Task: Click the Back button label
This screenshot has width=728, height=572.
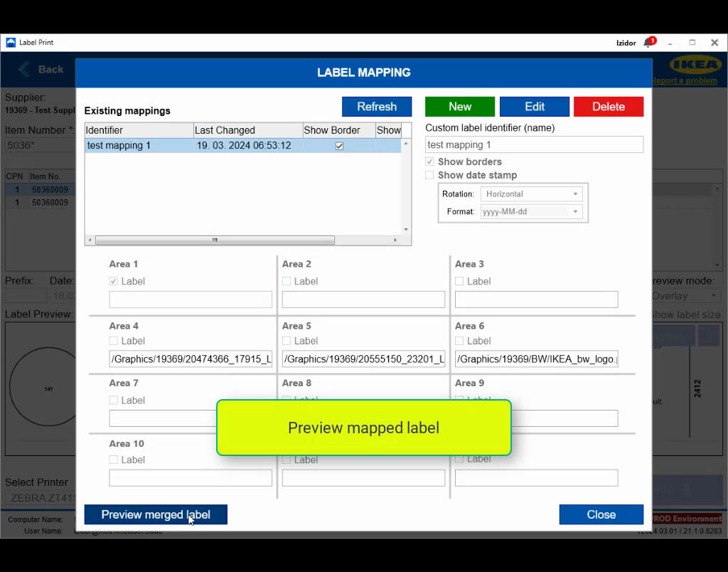Action: click(50, 69)
